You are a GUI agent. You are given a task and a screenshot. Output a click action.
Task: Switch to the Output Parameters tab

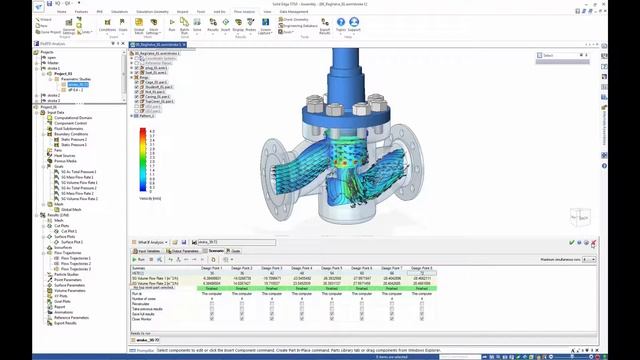click(x=182, y=251)
